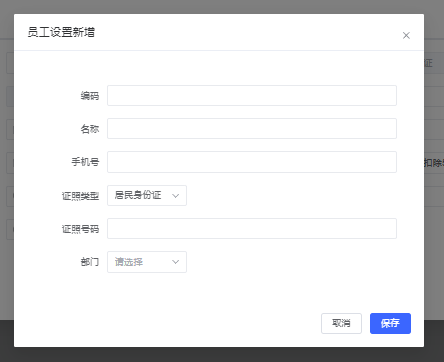Click the 手机号 field label
Image resolution: width=444 pixels, height=362 pixels.
[x=85, y=162]
